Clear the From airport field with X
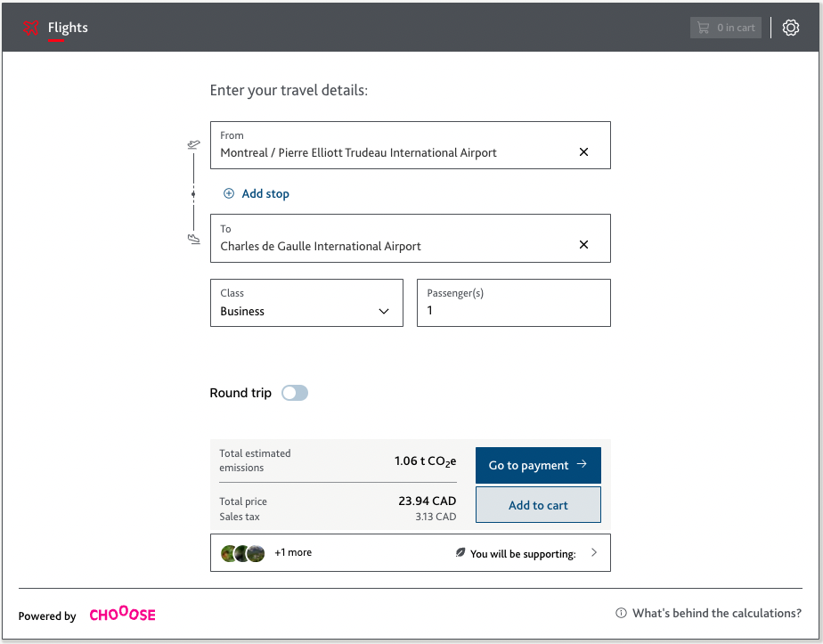 (x=583, y=152)
